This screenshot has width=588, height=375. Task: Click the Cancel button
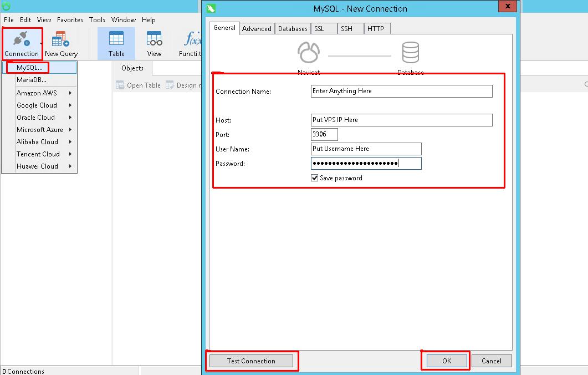[491, 361]
